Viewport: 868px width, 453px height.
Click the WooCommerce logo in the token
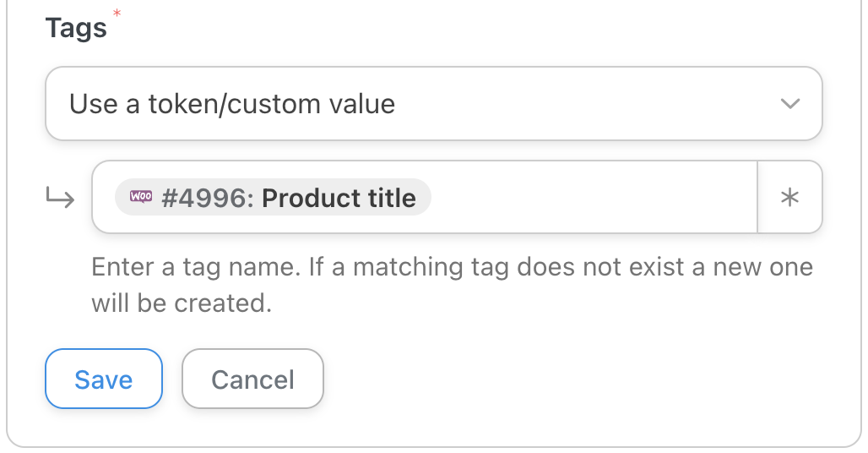[x=141, y=197]
